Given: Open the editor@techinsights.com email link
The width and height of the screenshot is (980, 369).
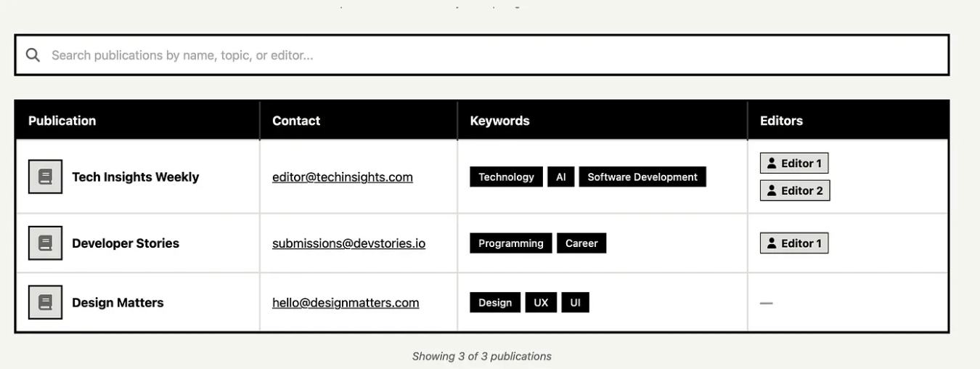Looking at the screenshot, I should (343, 177).
